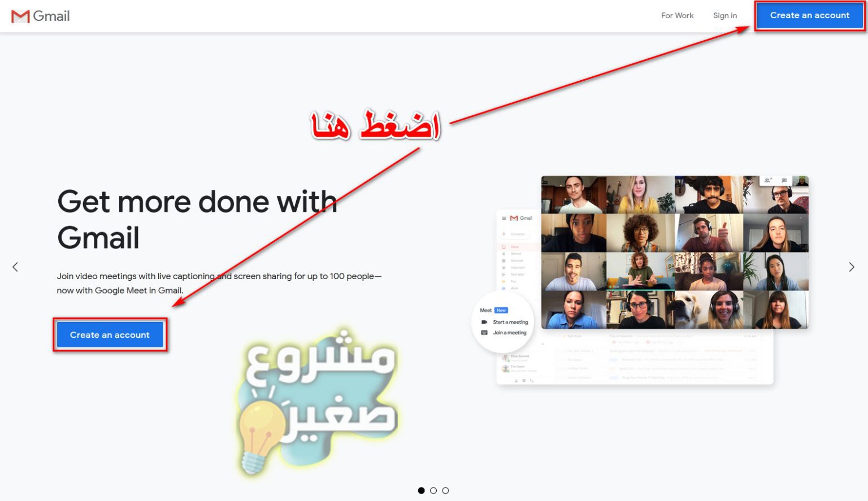Select the second carousel indicator dot
The height and width of the screenshot is (501, 868).
click(x=433, y=491)
